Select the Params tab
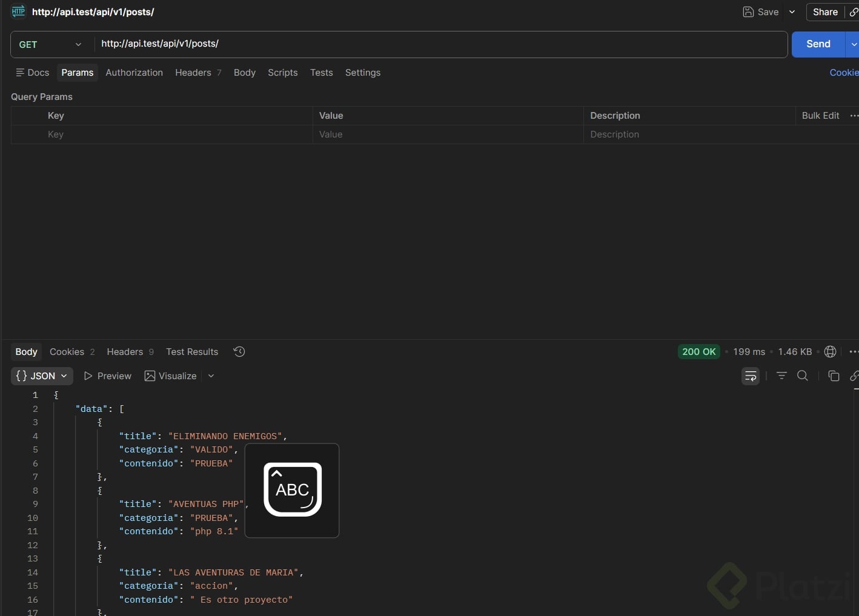The width and height of the screenshot is (859, 616). pos(78,73)
